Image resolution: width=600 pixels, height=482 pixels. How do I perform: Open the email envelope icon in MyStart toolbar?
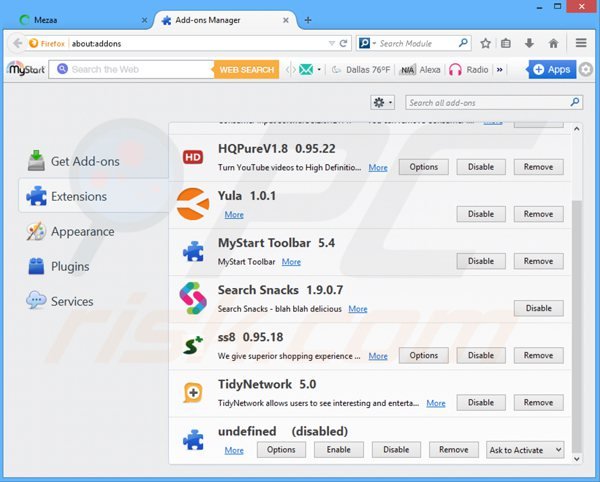(306, 70)
